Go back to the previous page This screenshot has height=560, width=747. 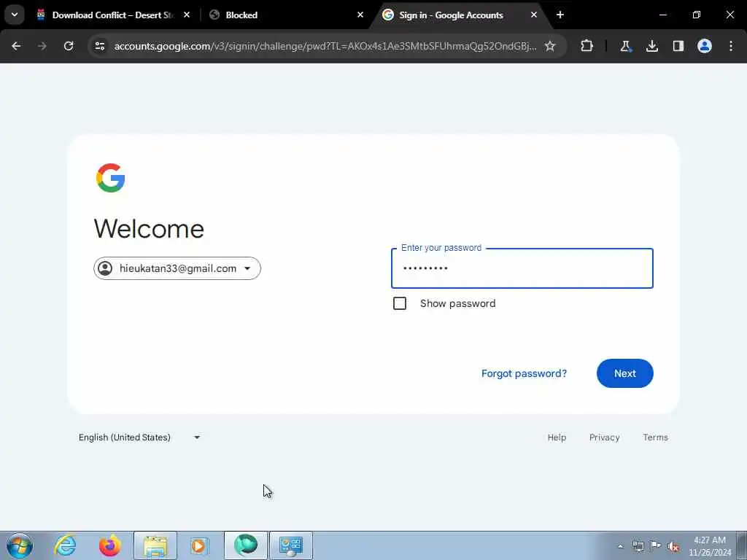[x=16, y=46]
